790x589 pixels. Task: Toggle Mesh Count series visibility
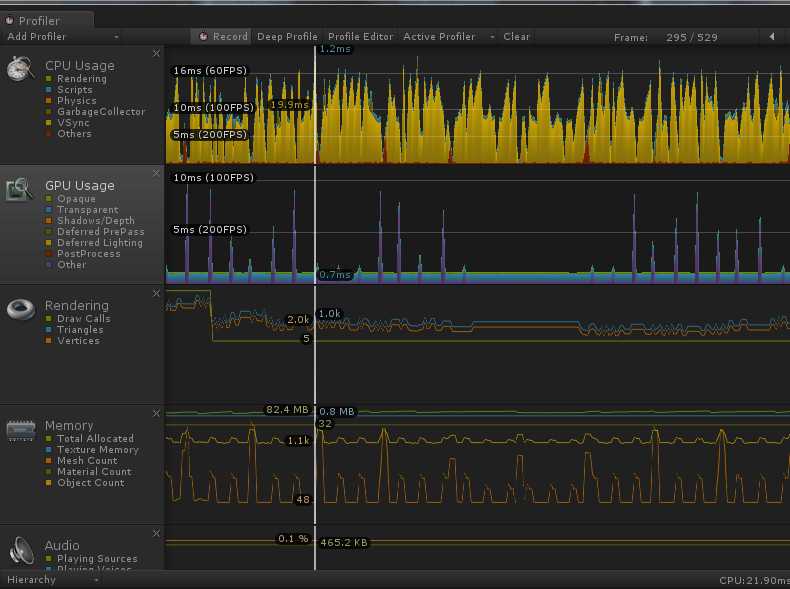49,461
